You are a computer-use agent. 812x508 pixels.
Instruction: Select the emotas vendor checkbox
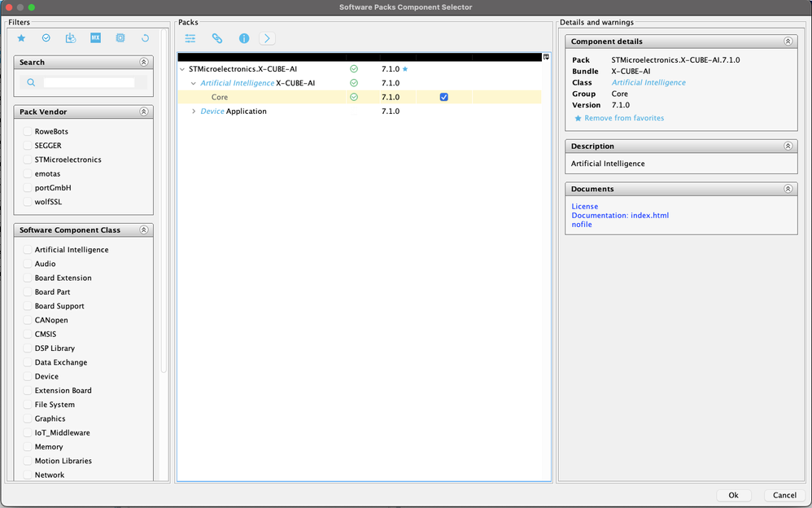pos(28,173)
